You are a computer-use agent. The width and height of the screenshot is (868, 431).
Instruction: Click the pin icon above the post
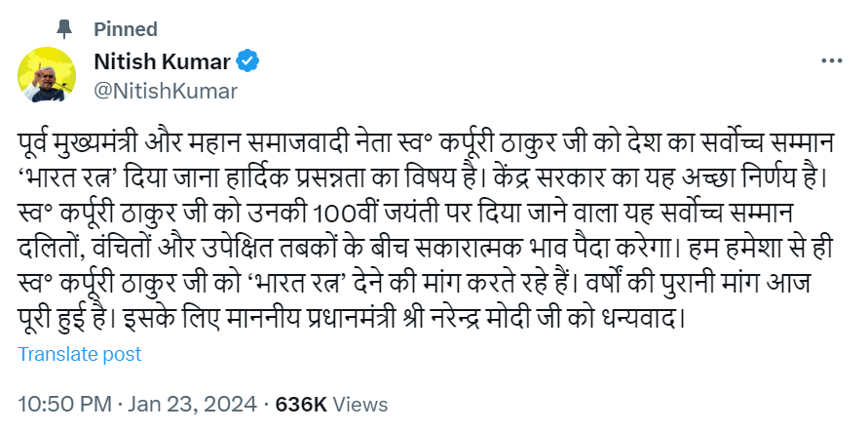point(65,29)
